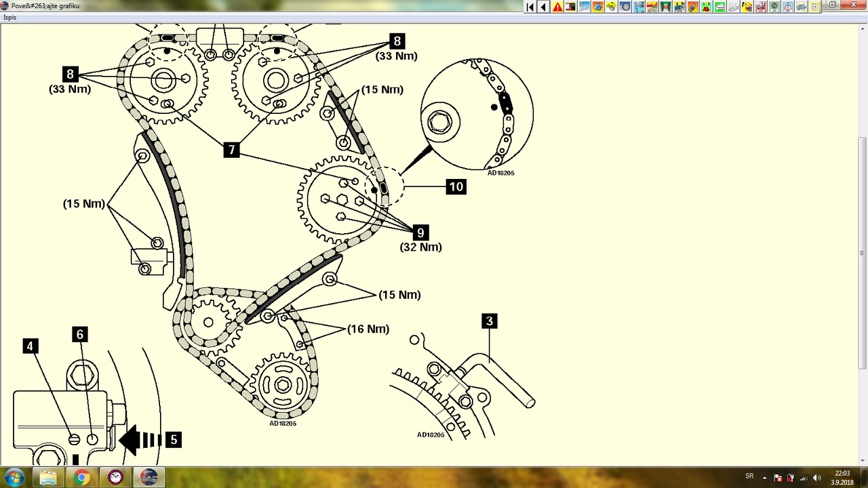Go back with the left arrow button

(x=544, y=7)
